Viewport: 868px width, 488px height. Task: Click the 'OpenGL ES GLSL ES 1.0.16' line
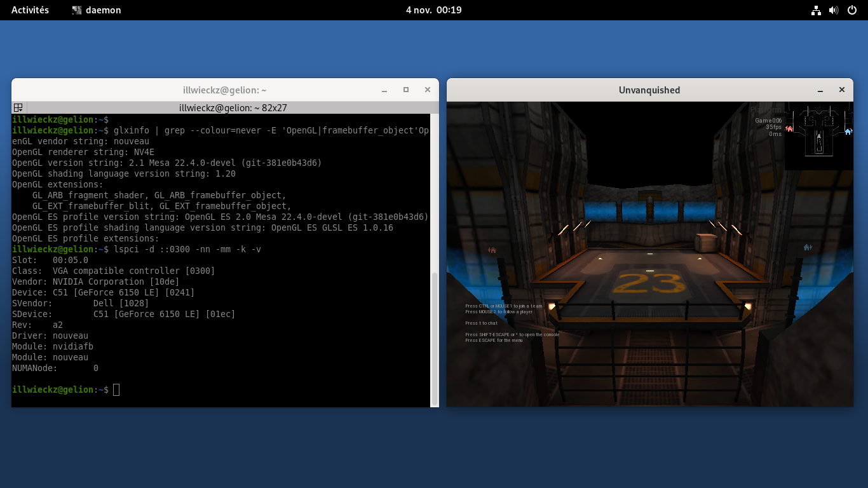(x=203, y=227)
